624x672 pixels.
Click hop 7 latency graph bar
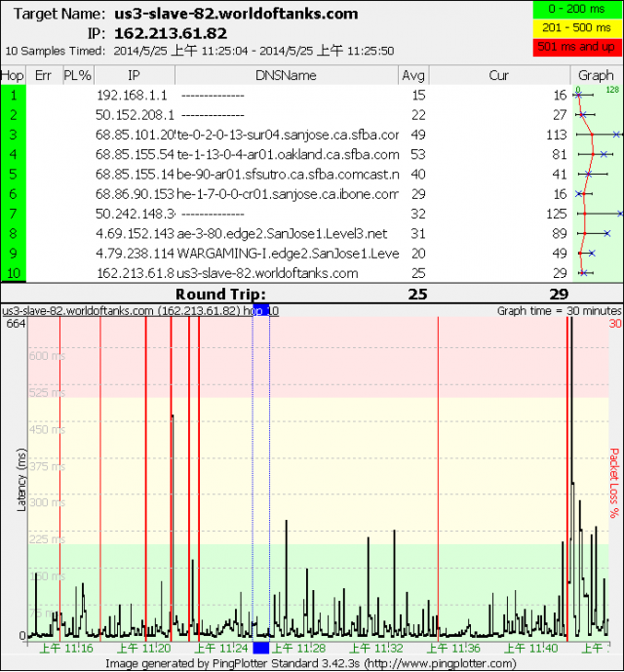point(600,214)
